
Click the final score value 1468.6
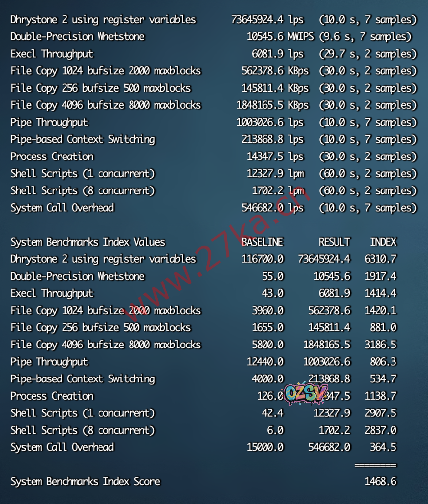(380, 481)
